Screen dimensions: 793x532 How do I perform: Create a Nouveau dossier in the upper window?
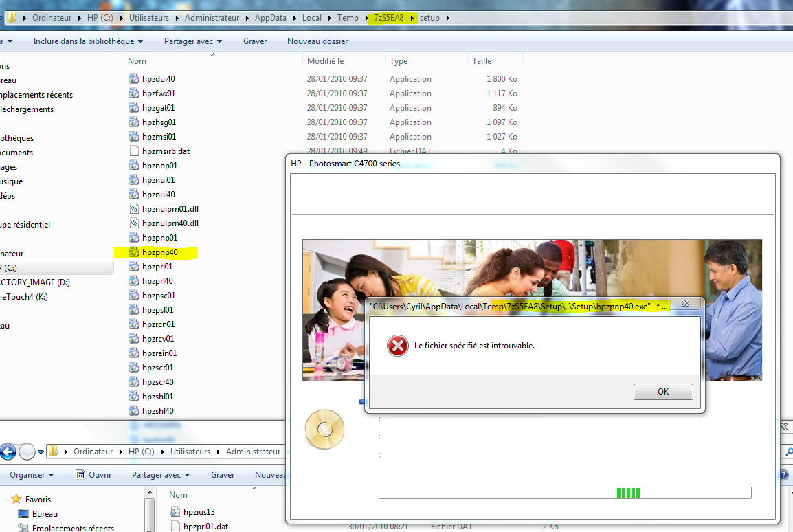tap(317, 41)
